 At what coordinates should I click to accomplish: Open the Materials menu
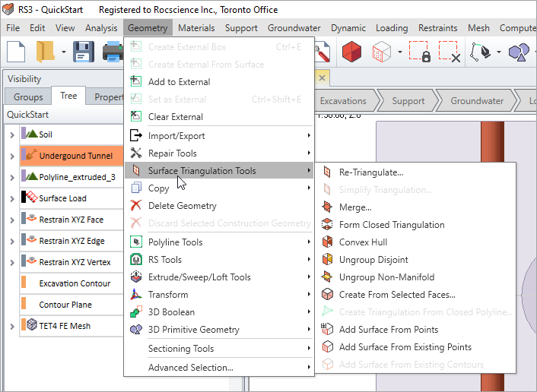pyautogui.click(x=196, y=27)
